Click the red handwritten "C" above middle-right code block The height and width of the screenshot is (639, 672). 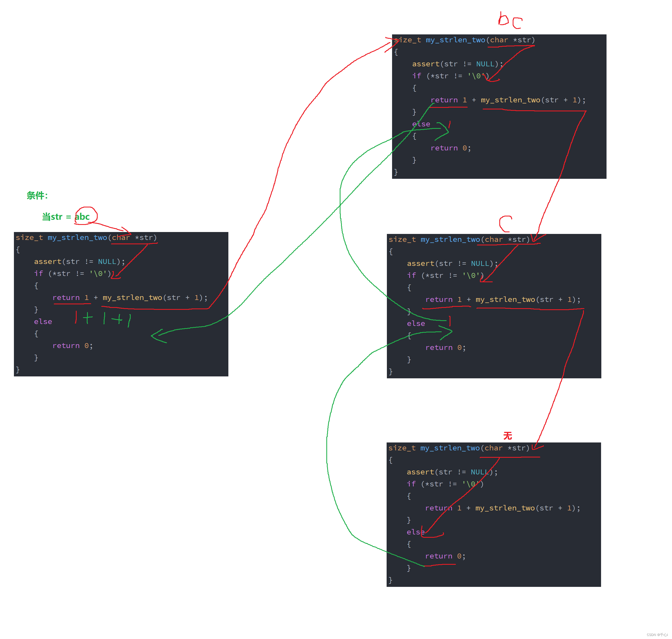click(x=505, y=224)
